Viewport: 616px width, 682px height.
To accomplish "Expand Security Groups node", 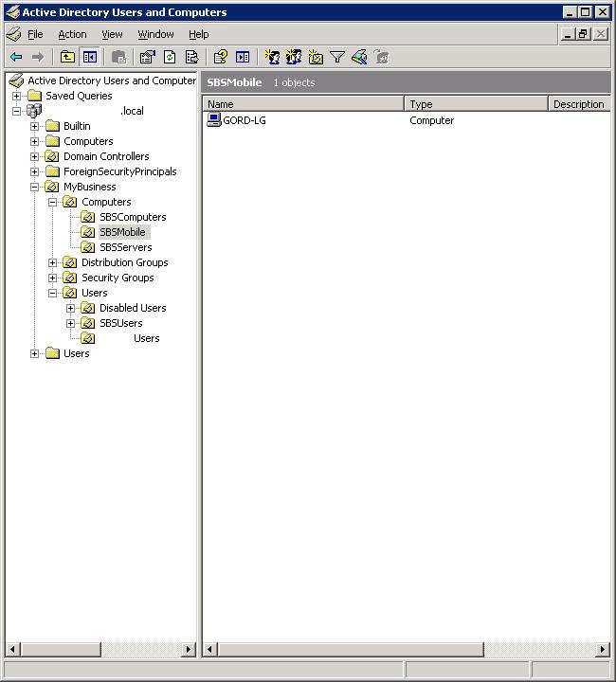I will [x=53, y=278].
